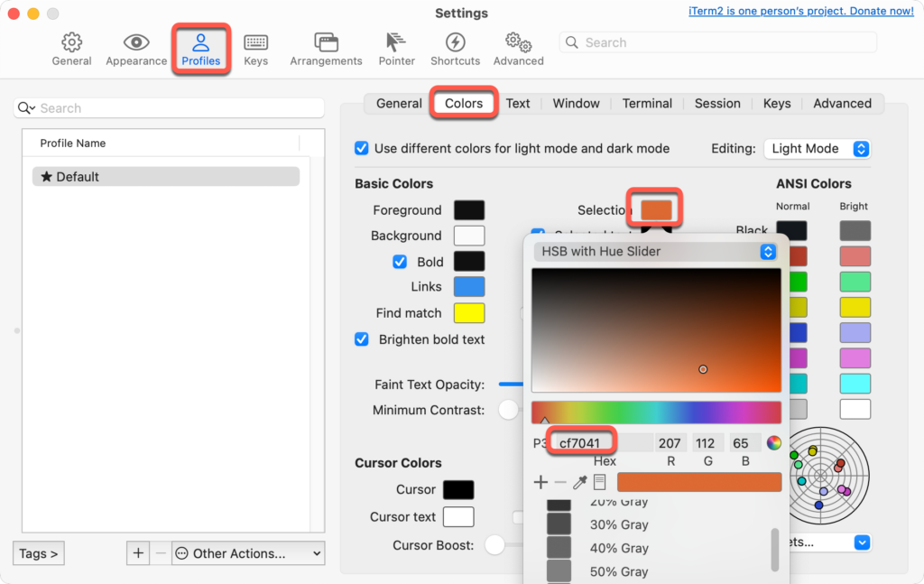Open the Other Actions dropdown

(x=247, y=552)
